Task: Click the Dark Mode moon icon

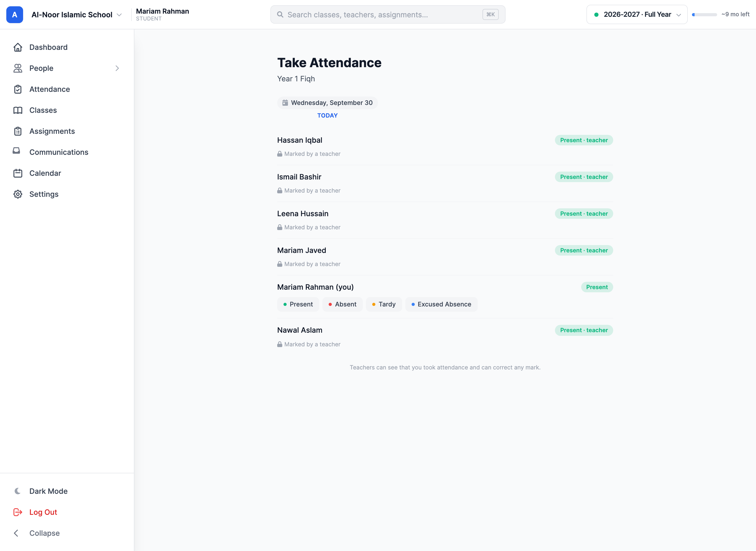Action: tap(18, 491)
